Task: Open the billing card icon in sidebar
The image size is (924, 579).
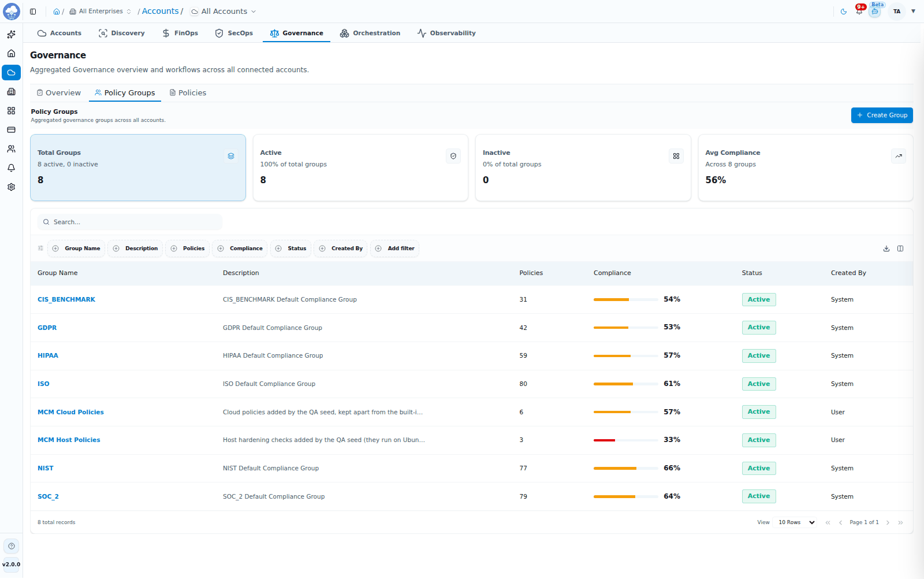Action: 11,130
